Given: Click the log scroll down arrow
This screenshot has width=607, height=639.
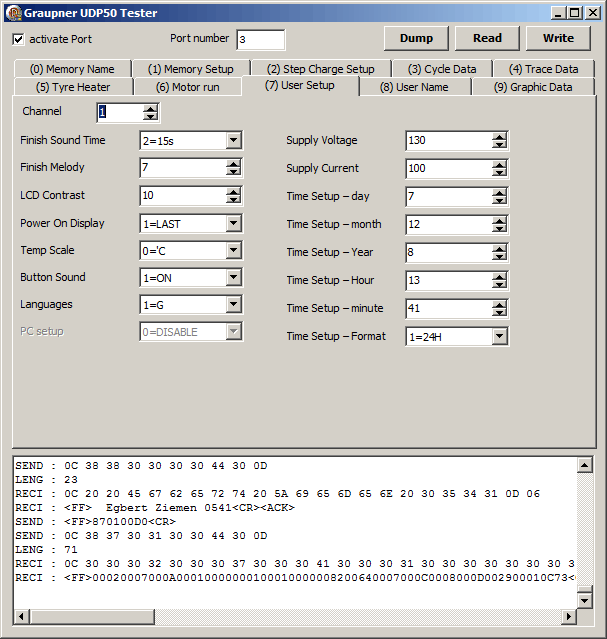Looking at the screenshot, I should click(x=585, y=600).
